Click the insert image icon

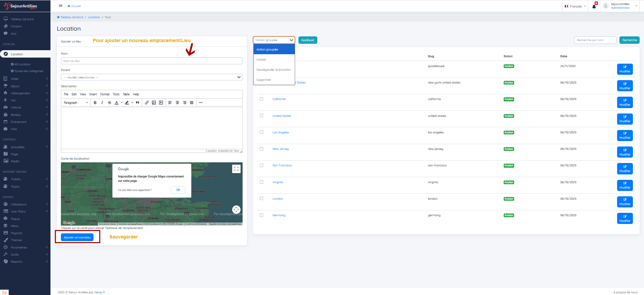pos(154,103)
